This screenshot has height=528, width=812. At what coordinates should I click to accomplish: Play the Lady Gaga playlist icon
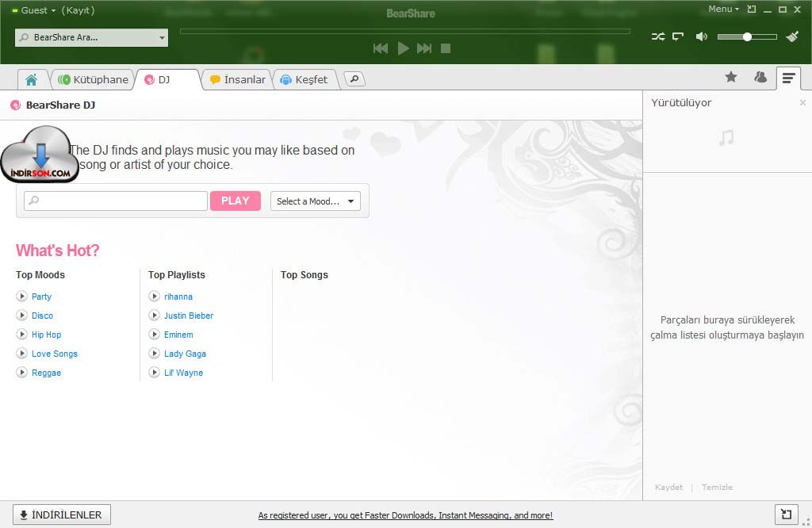coord(155,354)
